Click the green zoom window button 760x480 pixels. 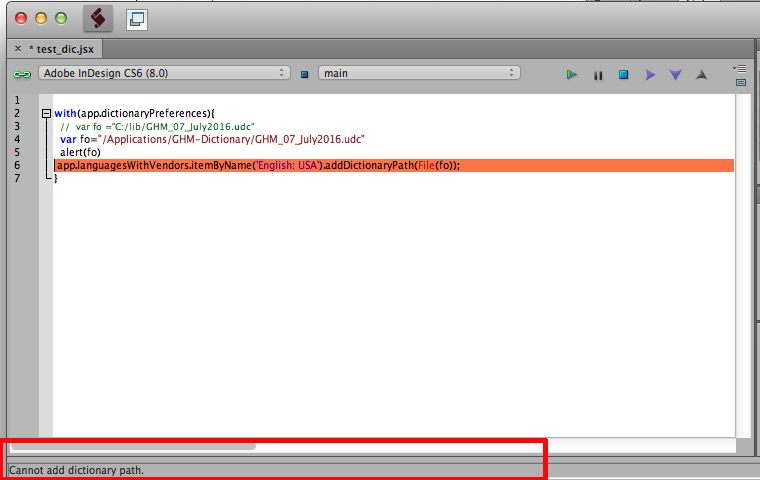point(61,18)
